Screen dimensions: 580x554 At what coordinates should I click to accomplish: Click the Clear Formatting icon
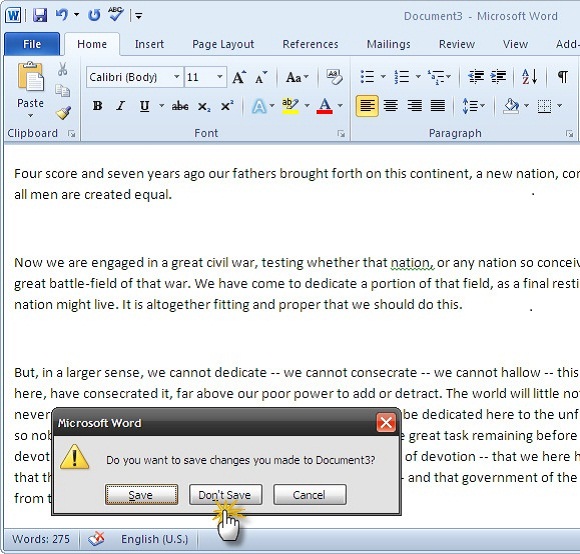(334, 77)
